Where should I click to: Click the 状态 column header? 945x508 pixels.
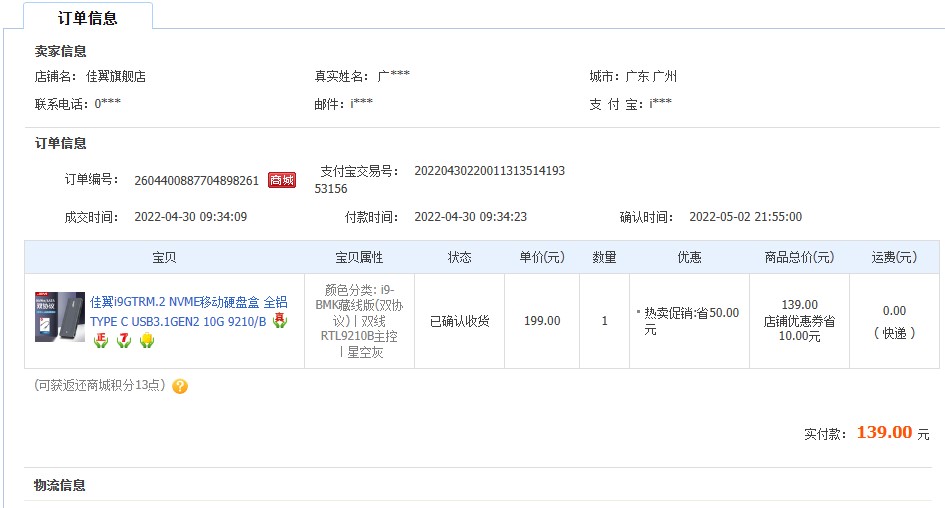tap(459, 257)
